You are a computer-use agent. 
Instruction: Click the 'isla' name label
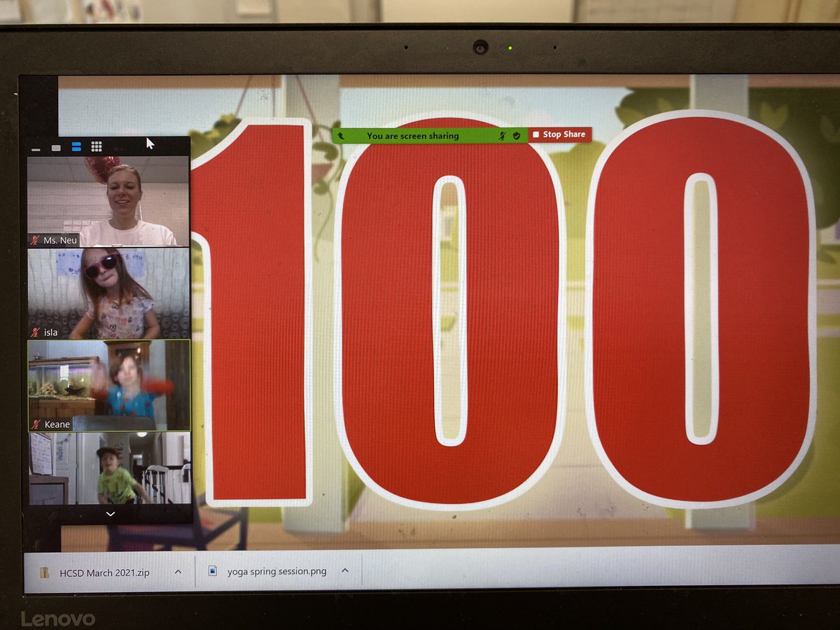50,332
